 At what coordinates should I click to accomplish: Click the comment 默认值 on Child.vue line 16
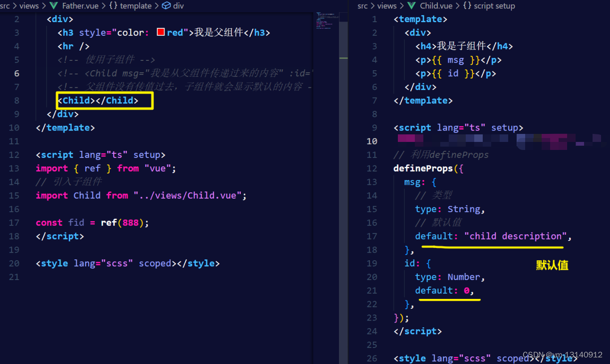click(439, 223)
